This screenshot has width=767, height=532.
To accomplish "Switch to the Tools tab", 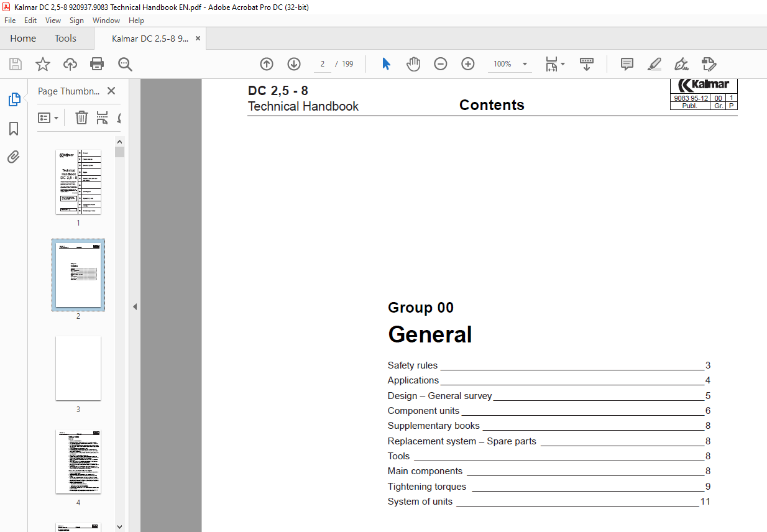I will tap(65, 39).
